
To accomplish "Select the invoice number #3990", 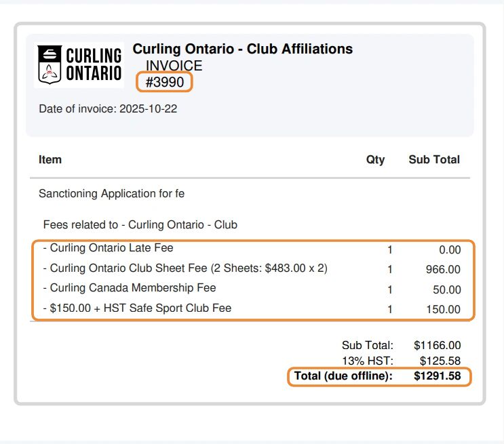I will [x=165, y=82].
